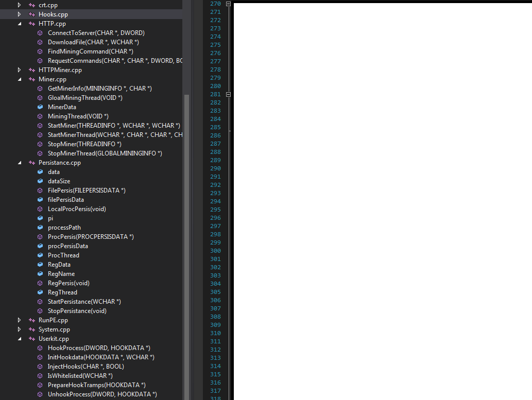The height and width of the screenshot is (400, 532).
Task: Select InitHookdata(HOOKDATA *, WCHAR *) function
Action: pos(101,357)
